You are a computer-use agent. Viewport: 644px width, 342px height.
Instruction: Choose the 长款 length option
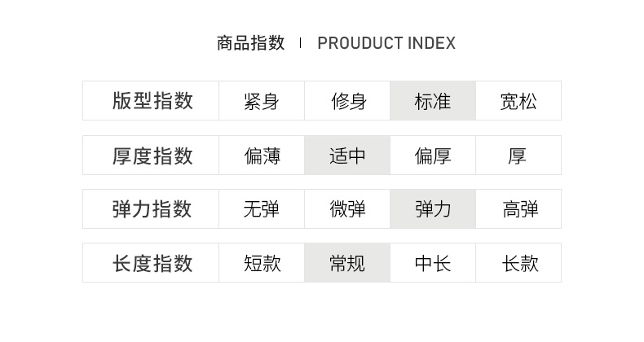click(x=518, y=263)
